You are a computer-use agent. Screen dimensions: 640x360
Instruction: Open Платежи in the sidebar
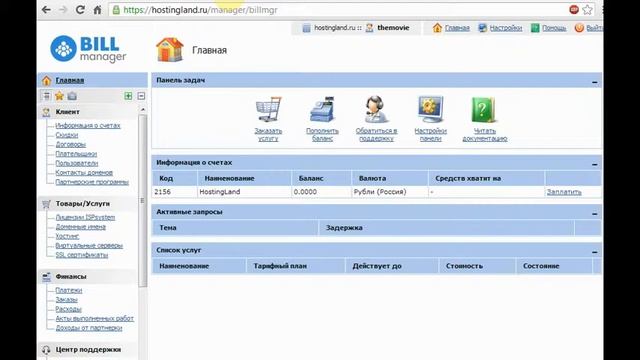(69, 290)
